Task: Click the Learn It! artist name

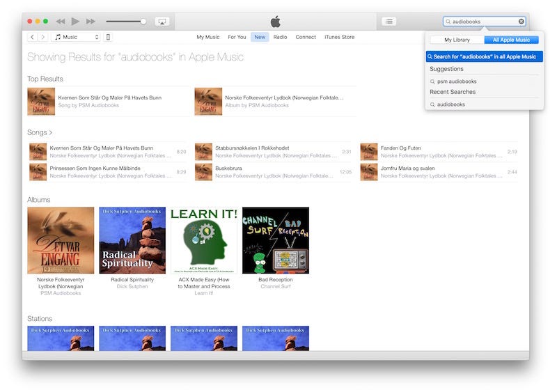Action: pyautogui.click(x=204, y=293)
